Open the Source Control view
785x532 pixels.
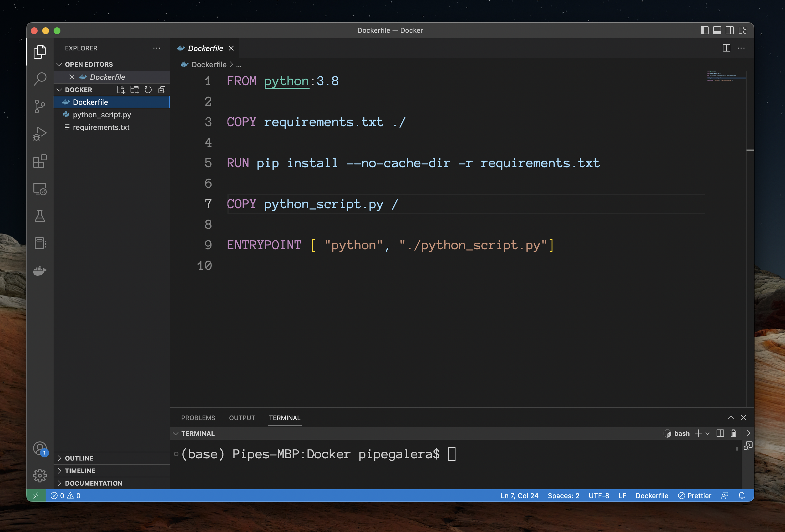tap(40, 106)
